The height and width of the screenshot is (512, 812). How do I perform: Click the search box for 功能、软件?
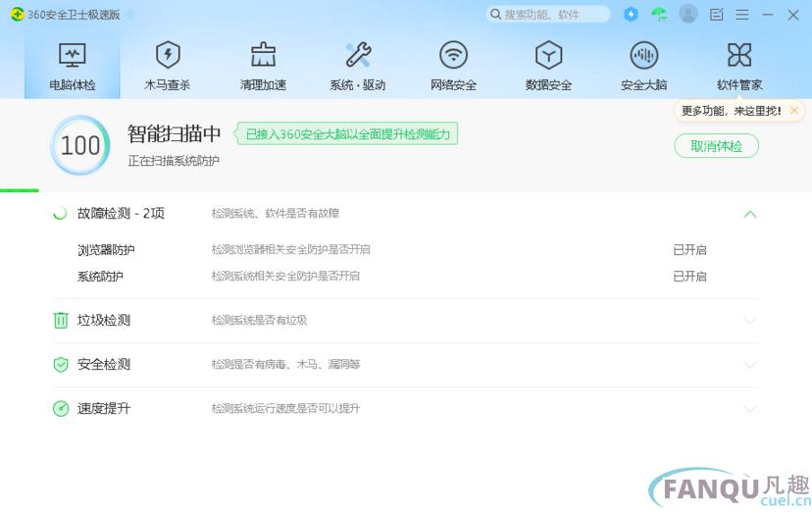[548, 15]
